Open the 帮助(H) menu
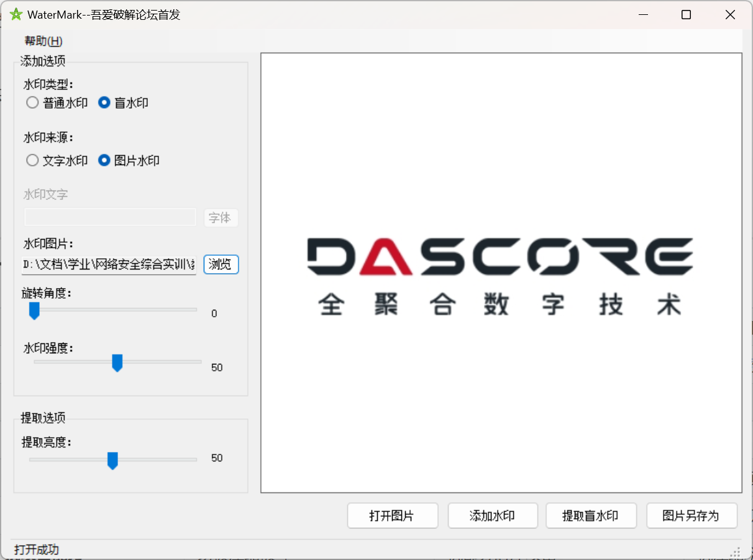This screenshot has width=753, height=560. coord(43,42)
